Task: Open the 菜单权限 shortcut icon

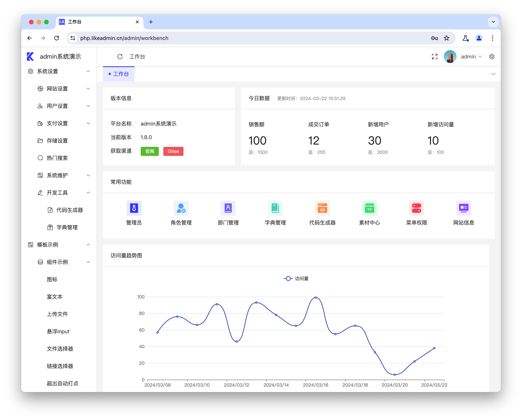Action: pyautogui.click(x=416, y=208)
